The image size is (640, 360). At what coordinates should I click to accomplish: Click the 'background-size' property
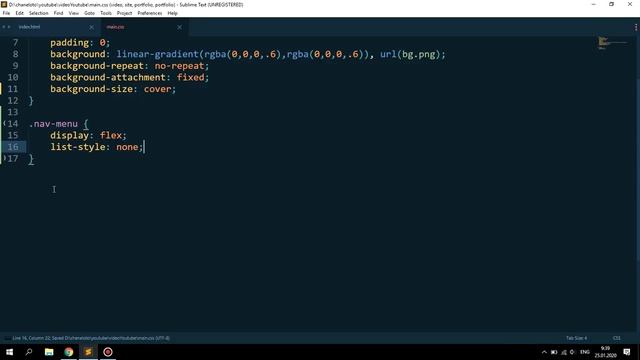pyautogui.click(x=91, y=89)
